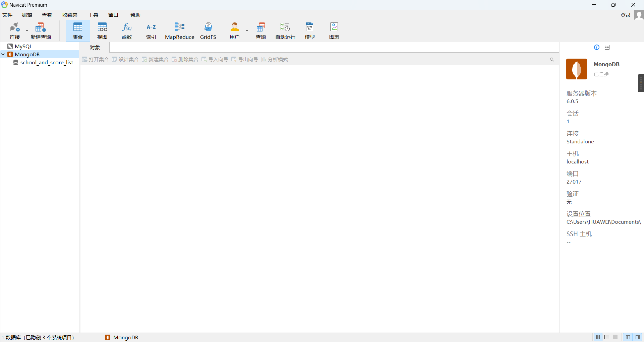Collapse the MongoDB connection node
The image size is (644, 342).
click(3, 54)
